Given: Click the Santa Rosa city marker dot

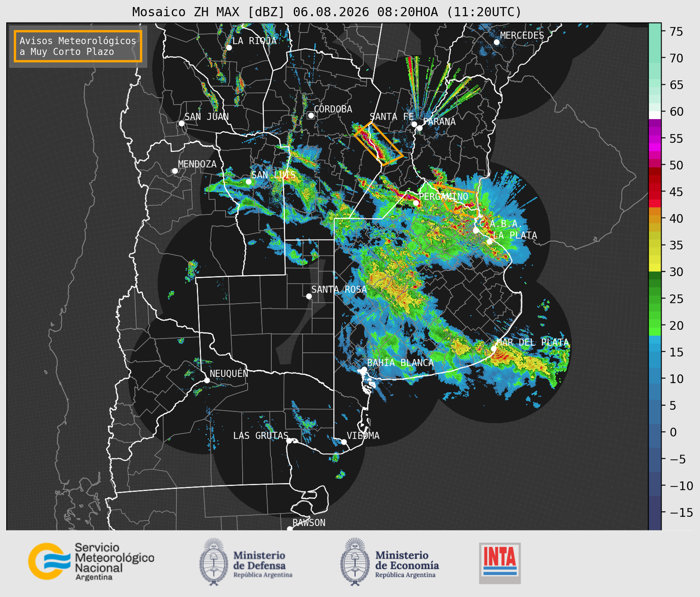Looking at the screenshot, I should click(x=309, y=296).
